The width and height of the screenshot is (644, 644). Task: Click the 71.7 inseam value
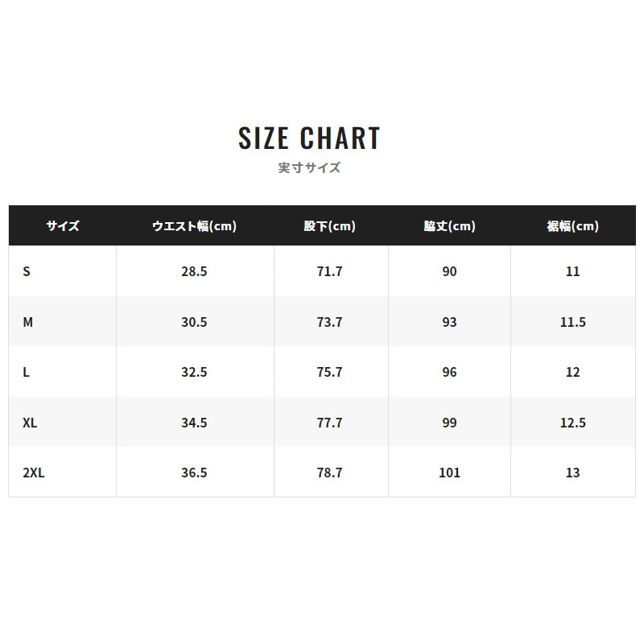(329, 271)
